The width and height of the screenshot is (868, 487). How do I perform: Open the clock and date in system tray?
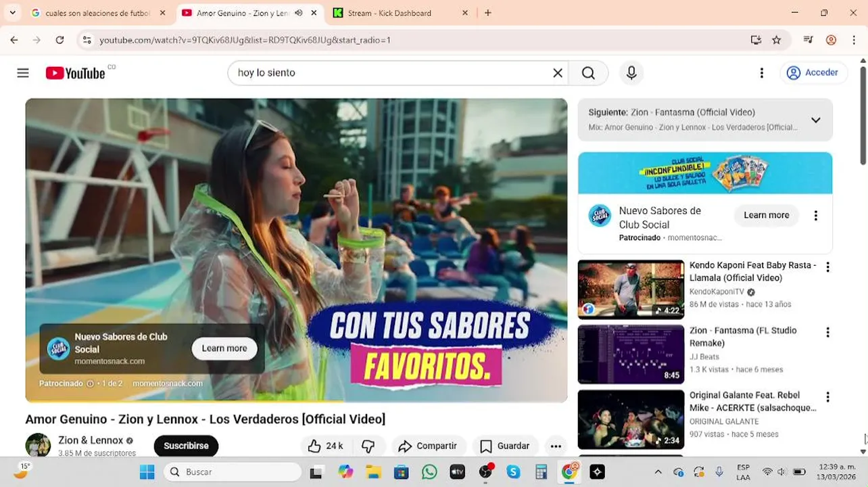coord(838,471)
